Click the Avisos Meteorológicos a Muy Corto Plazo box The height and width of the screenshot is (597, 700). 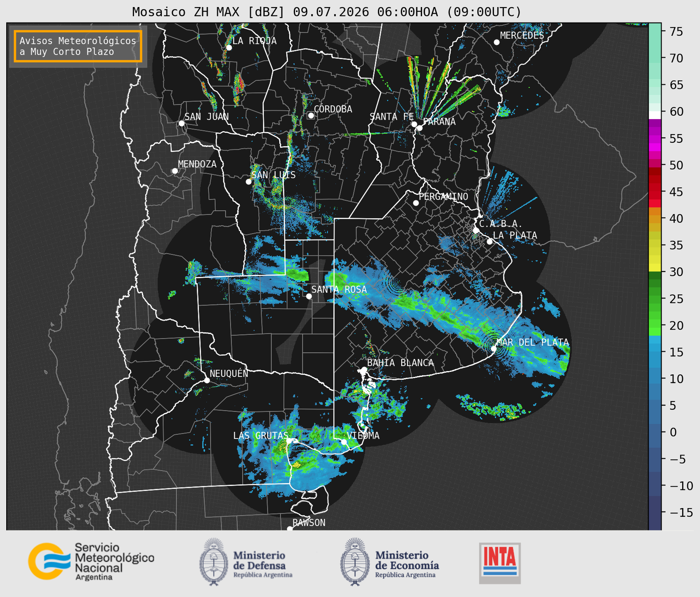click(x=78, y=46)
